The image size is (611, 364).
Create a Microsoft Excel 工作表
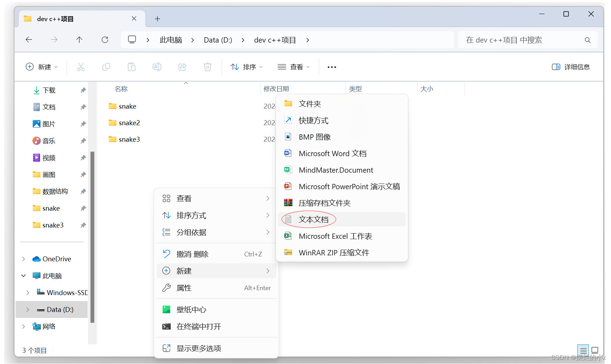click(342, 236)
